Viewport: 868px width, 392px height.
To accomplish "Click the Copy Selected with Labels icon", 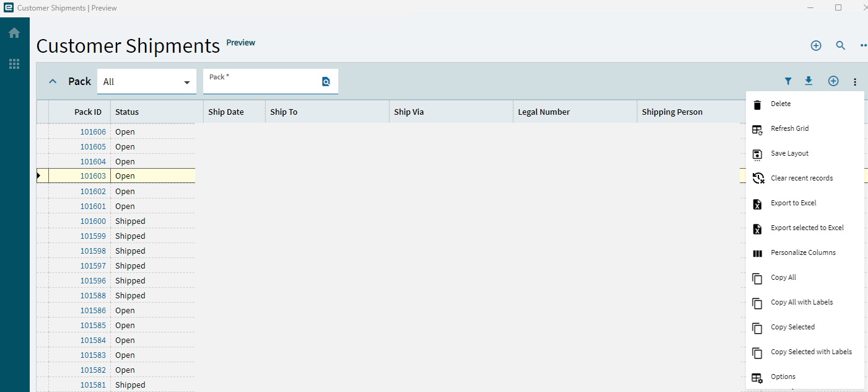I will point(757,353).
